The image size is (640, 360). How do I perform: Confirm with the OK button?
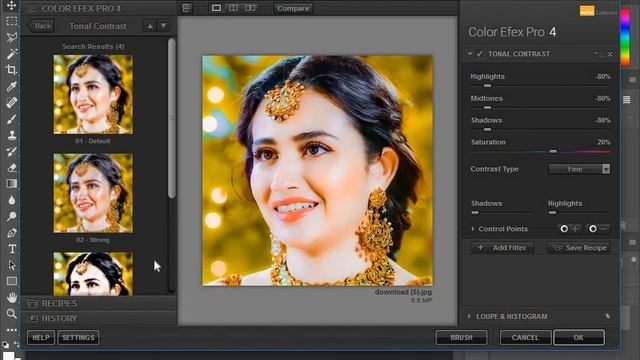579,338
